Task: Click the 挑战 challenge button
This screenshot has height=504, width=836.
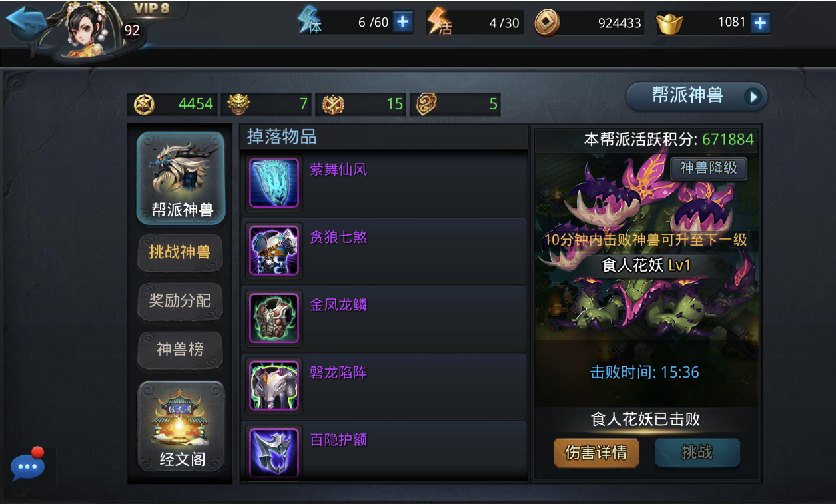Action: pos(697,453)
